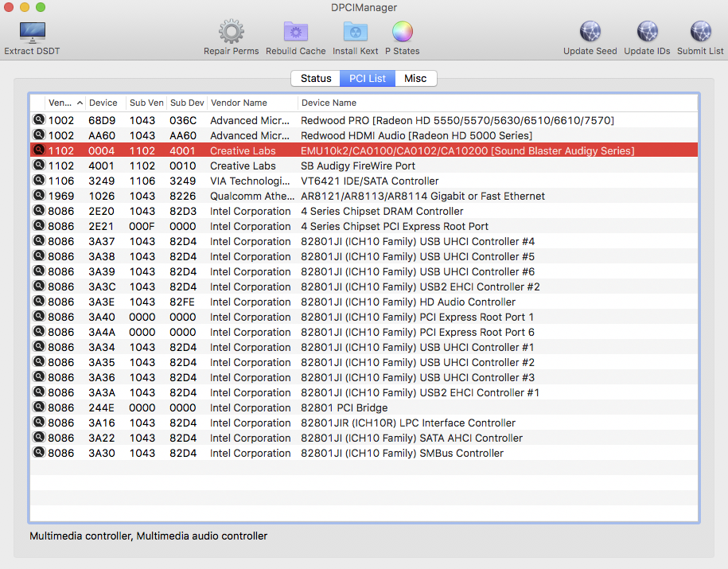
Task: Select the Redwood HDMI Audio row
Action: pyautogui.click(x=364, y=135)
